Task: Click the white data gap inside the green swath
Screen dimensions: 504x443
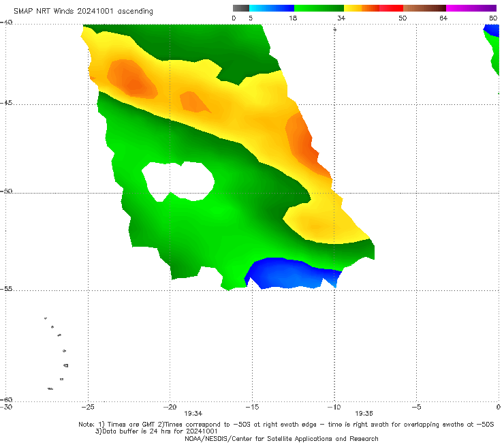Action: click(178, 181)
